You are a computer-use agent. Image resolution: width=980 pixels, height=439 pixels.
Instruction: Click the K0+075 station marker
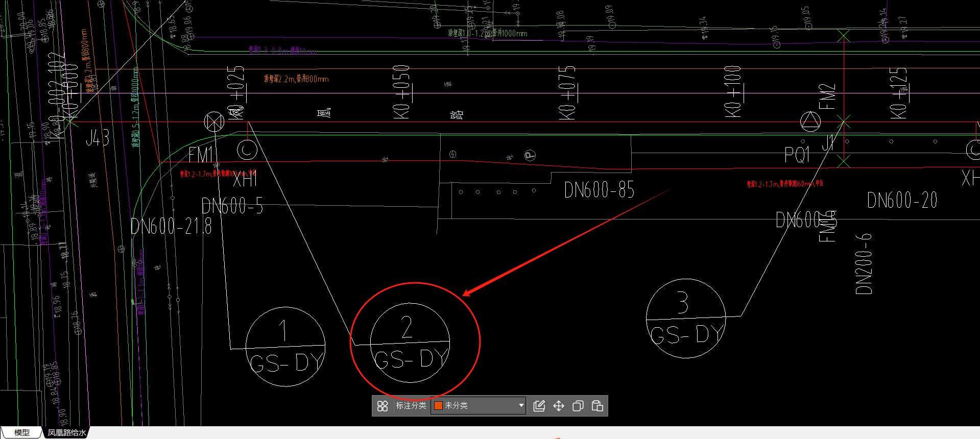pos(567,92)
